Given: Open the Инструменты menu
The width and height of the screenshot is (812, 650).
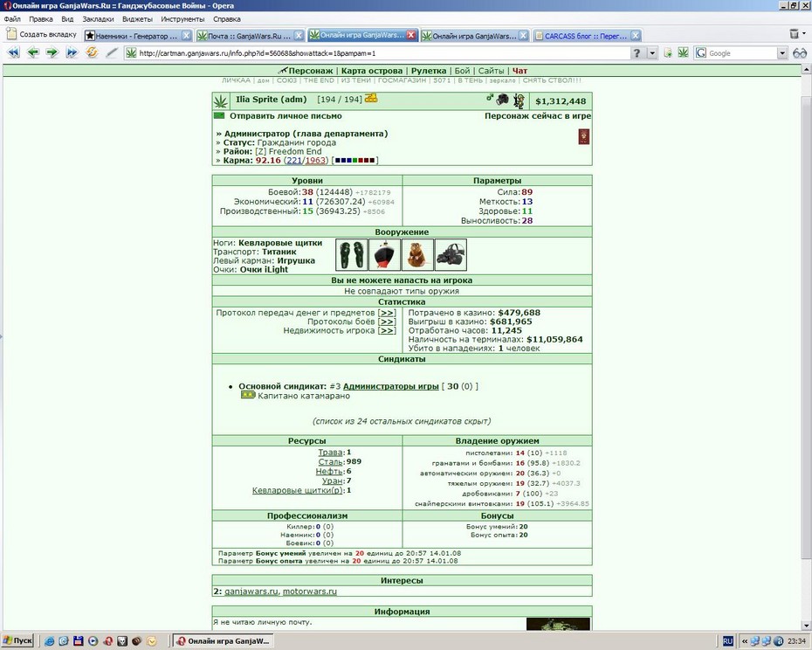Looking at the screenshot, I should pyautogui.click(x=182, y=18).
